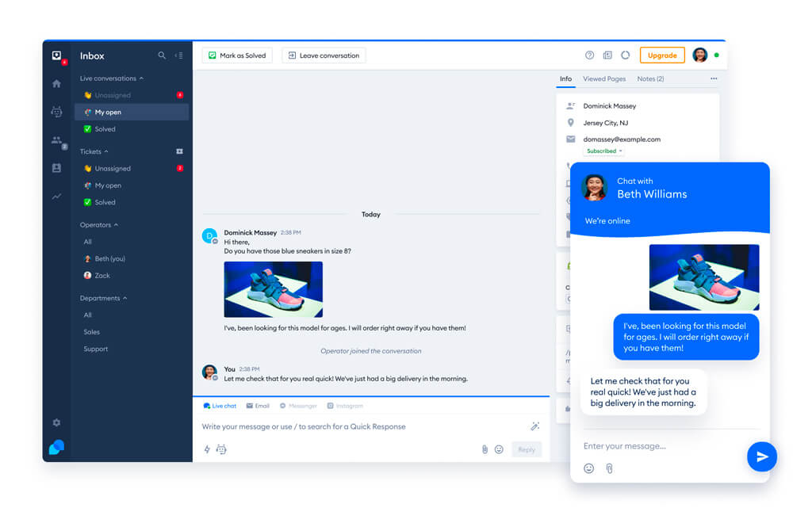Collapse the Inbox sidebar panel icon
Viewport: 812px width, 527px height.
tap(178, 55)
